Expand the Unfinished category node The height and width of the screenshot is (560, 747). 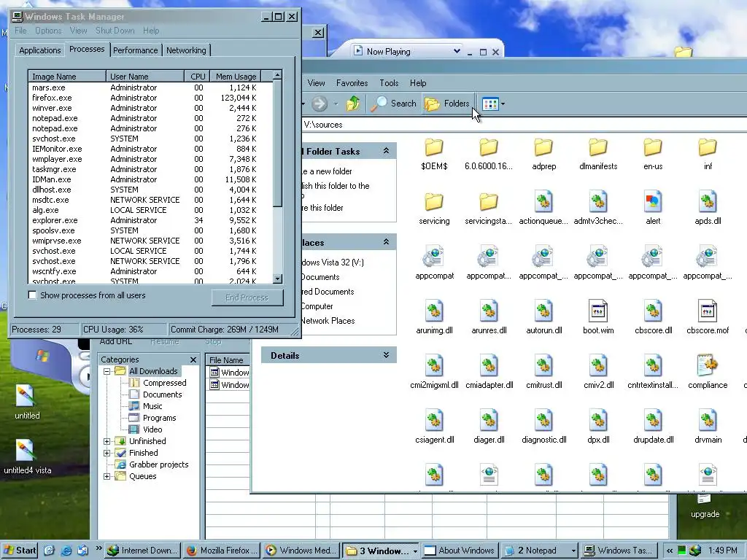[107, 441]
